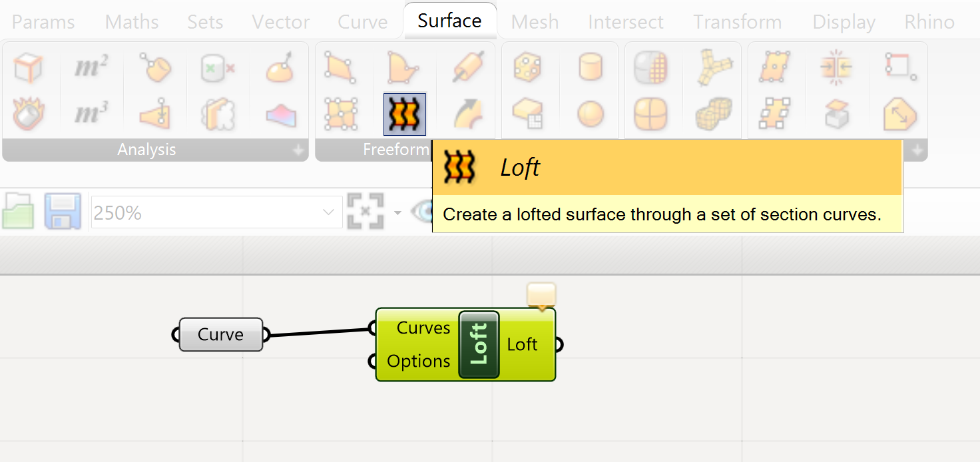
Task: Switch to the Curve tab
Action: point(362,22)
